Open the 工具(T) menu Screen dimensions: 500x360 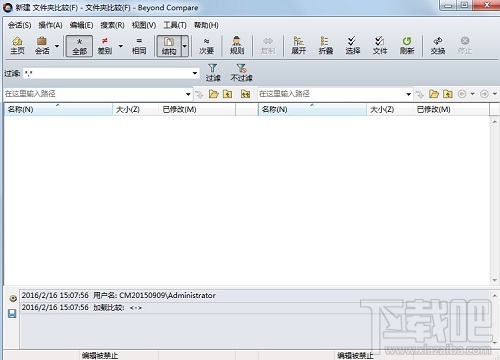coord(175,25)
